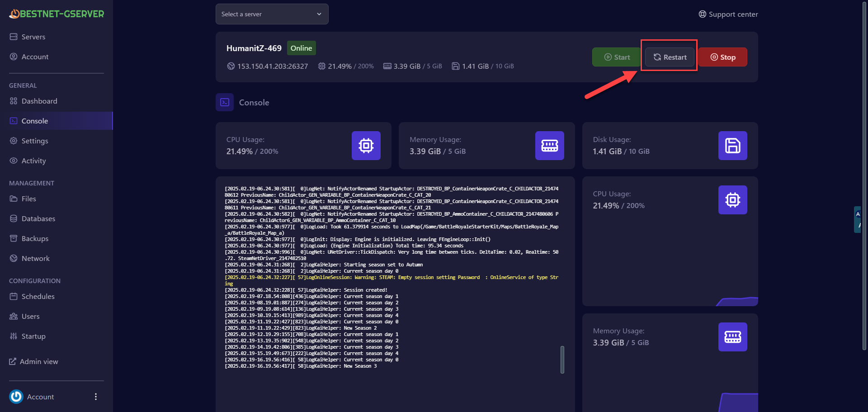Screen dimensions: 868x412
Task: Click the Backups archive icon
Action: [14, 238]
